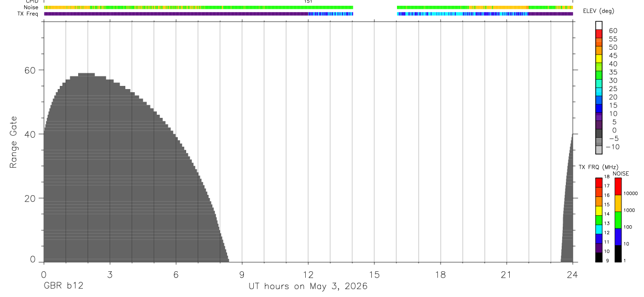
Task: Click the 'TX Freq' row label
Action: [x=28, y=14]
